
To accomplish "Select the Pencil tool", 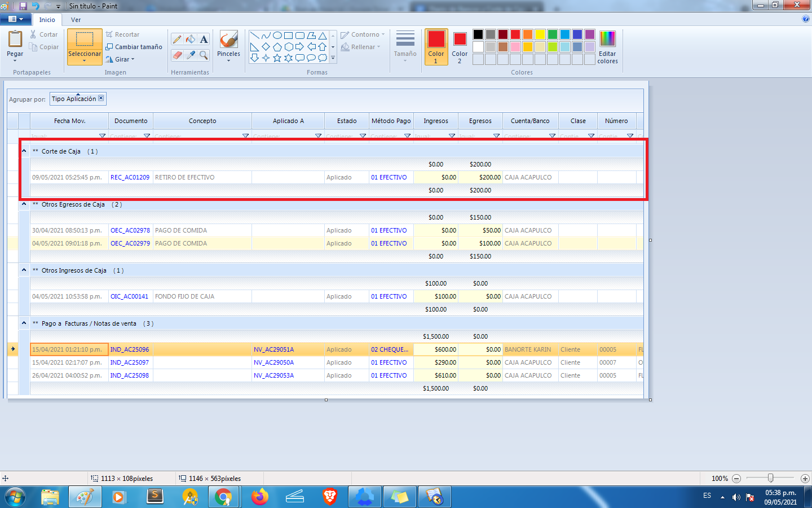I will tap(177, 39).
